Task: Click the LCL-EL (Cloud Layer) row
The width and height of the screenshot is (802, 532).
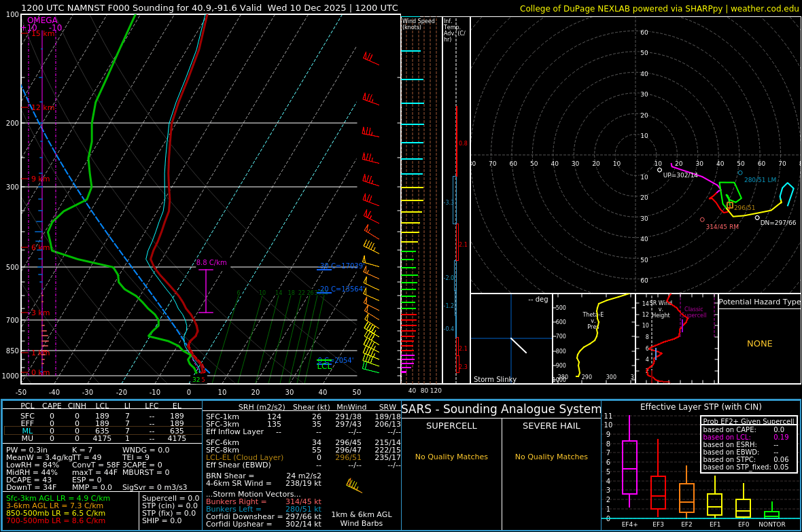Action: tap(303, 457)
